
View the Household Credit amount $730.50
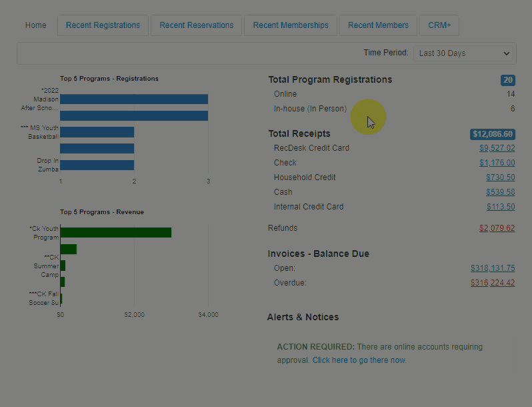500,177
